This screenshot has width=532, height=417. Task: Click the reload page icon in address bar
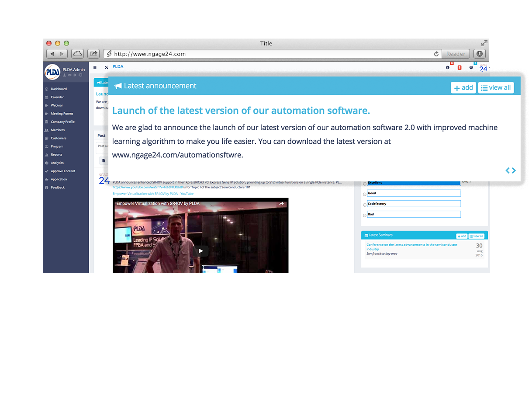[x=436, y=54]
